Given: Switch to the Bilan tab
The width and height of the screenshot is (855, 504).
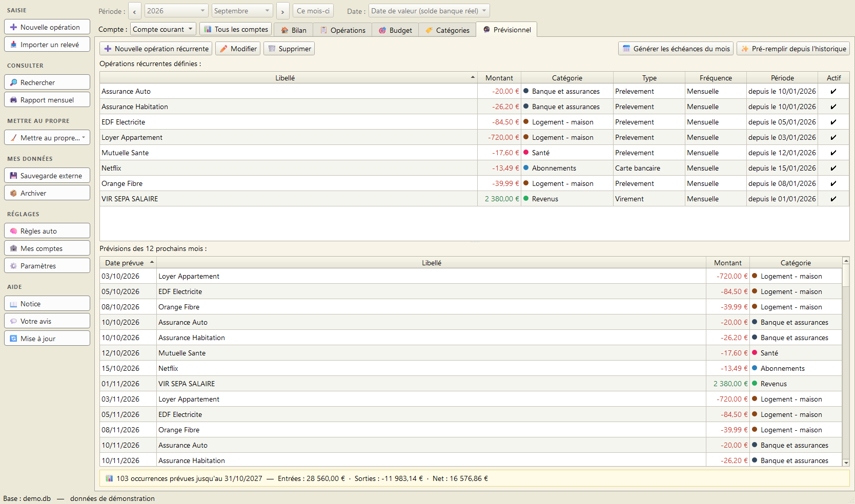Looking at the screenshot, I should tap(294, 30).
